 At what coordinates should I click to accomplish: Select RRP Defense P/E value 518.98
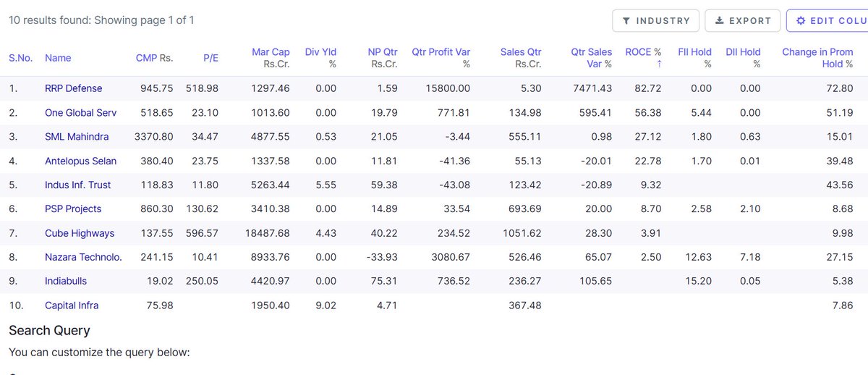202,88
